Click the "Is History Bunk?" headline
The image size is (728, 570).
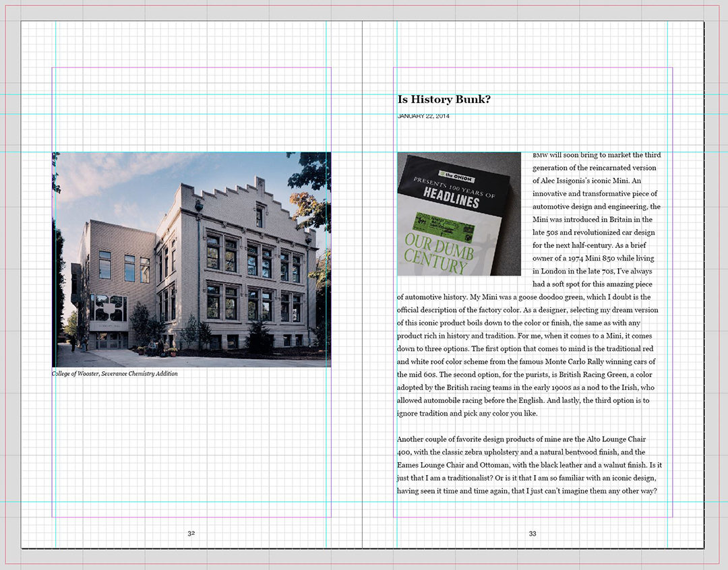pyautogui.click(x=444, y=100)
